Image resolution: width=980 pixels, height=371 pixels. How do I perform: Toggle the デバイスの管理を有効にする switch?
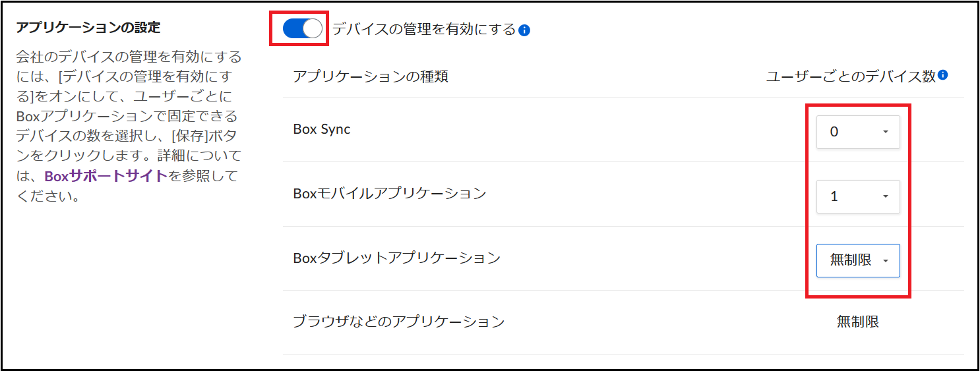click(x=303, y=28)
